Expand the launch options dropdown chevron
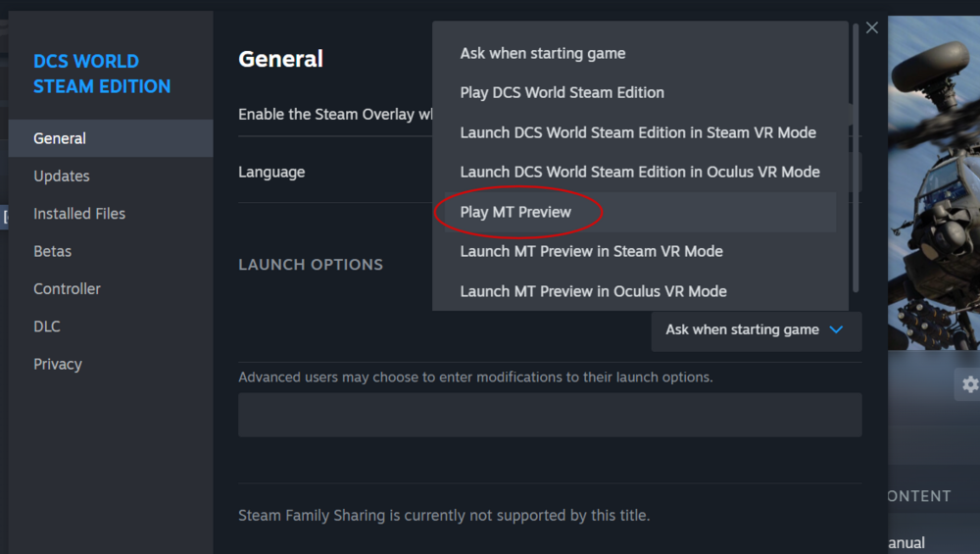Screen dimensions: 980x554 (x=836, y=330)
